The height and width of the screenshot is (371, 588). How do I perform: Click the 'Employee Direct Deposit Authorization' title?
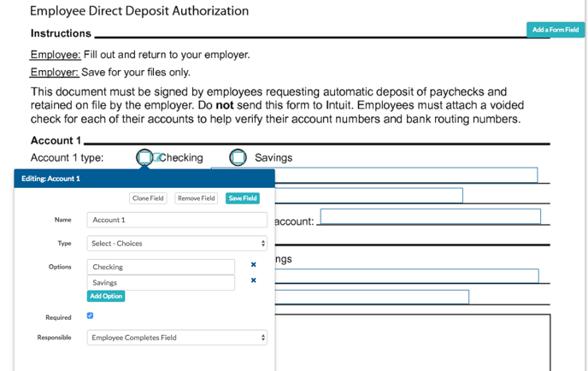click(139, 11)
